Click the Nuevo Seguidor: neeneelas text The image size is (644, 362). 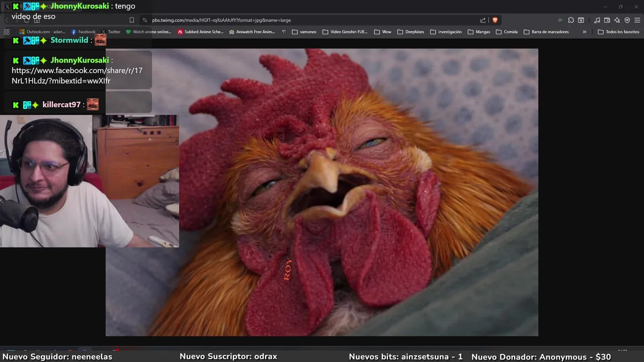[x=57, y=356]
